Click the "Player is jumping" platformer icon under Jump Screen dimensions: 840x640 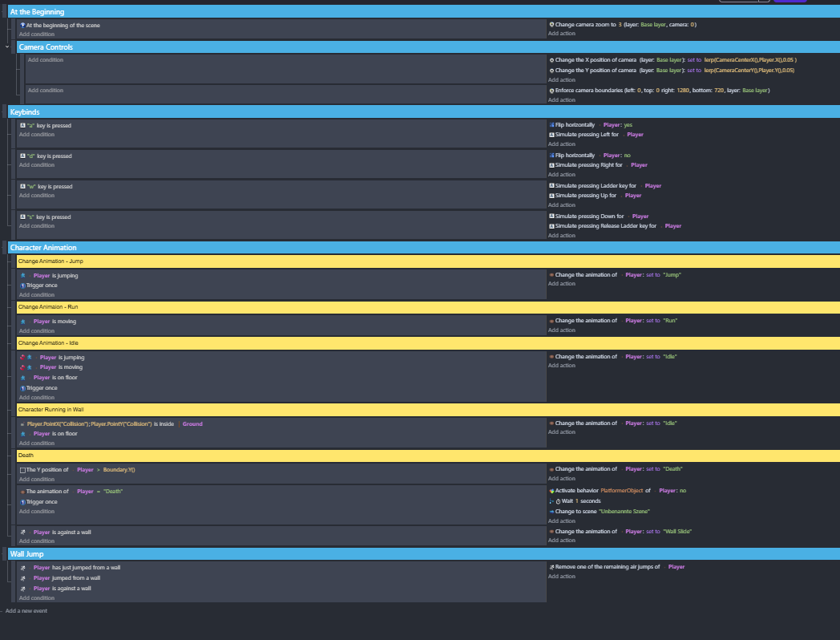pyautogui.click(x=23, y=276)
